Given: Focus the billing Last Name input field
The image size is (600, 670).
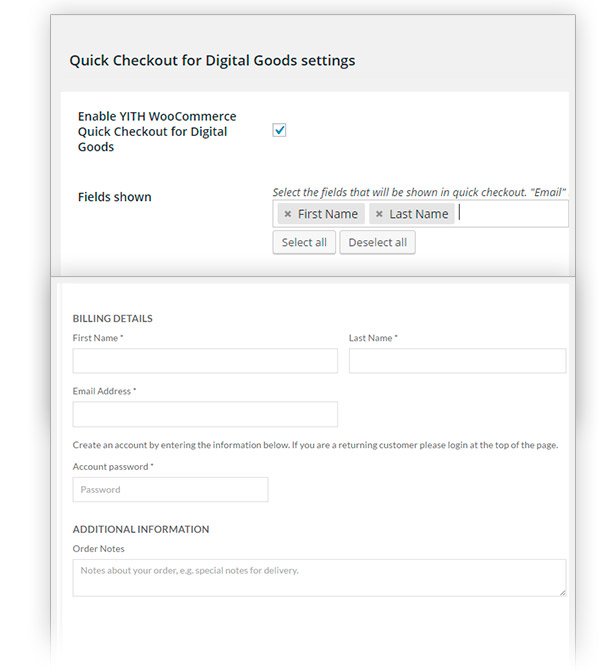Looking at the screenshot, I should [x=457, y=361].
